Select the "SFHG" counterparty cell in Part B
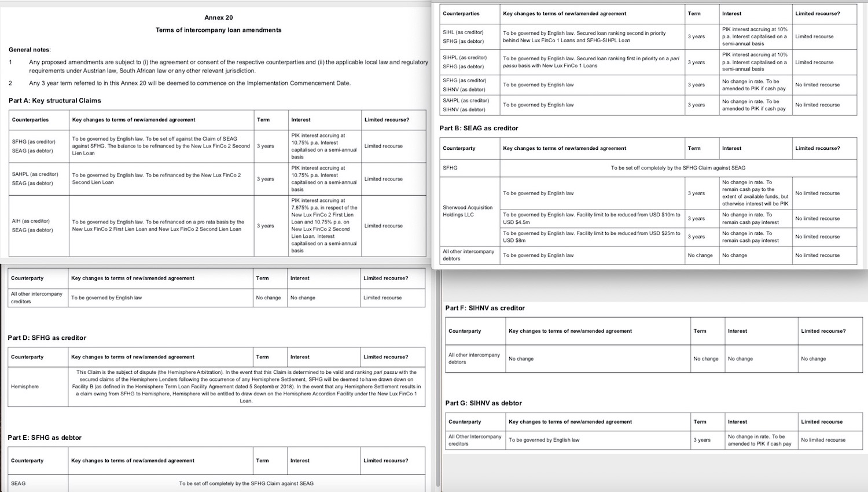 (470, 168)
